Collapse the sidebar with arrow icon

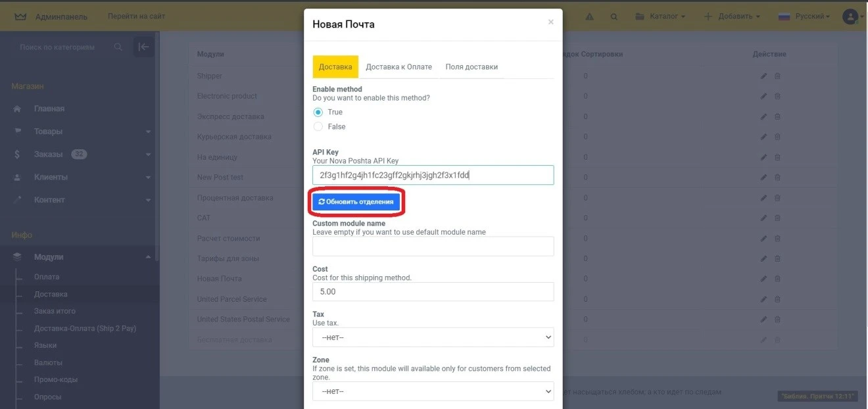point(143,47)
